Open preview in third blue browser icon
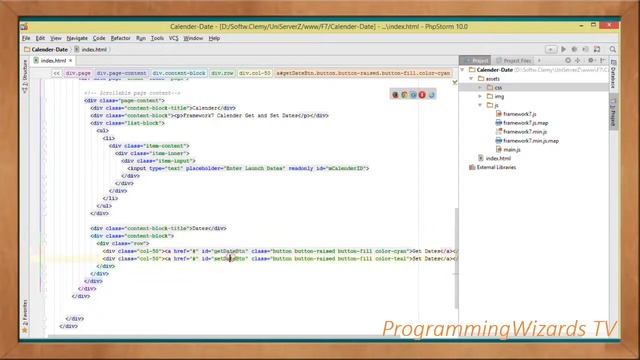The image size is (640, 360). (413, 95)
